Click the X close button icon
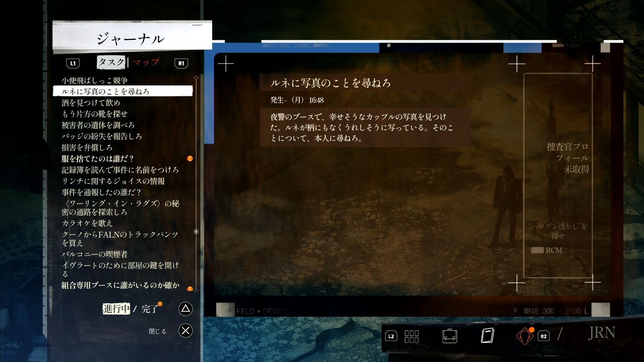This screenshot has height=362, width=644. [x=185, y=331]
